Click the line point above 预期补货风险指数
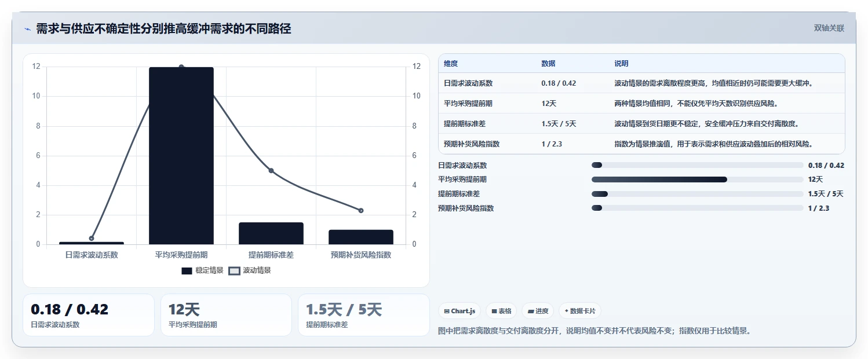Viewport: 868px width, 359px height. click(x=361, y=210)
